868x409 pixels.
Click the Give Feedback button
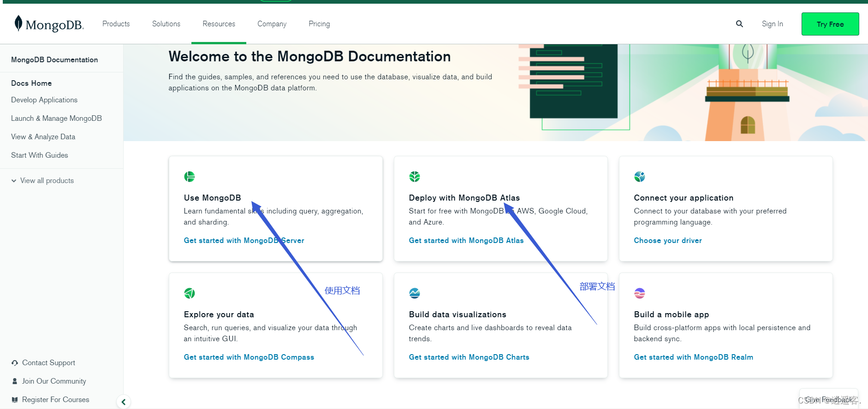tap(828, 399)
